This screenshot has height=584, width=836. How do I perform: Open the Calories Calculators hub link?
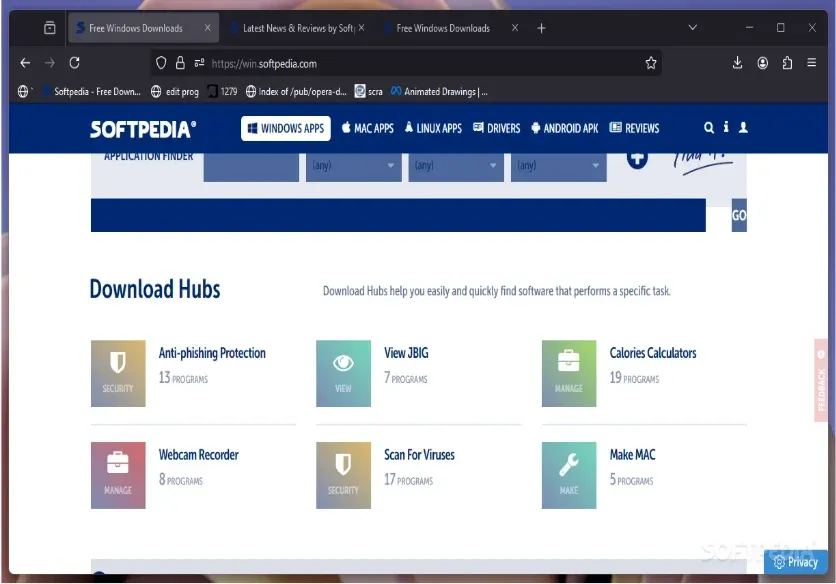click(653, 353)
